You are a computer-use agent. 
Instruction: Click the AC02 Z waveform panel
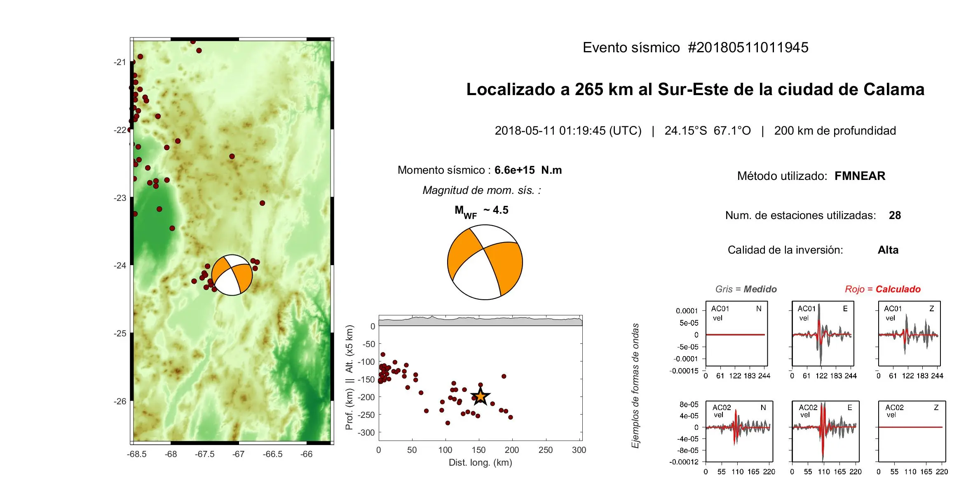pyautogui.click(x=912, y=431)
